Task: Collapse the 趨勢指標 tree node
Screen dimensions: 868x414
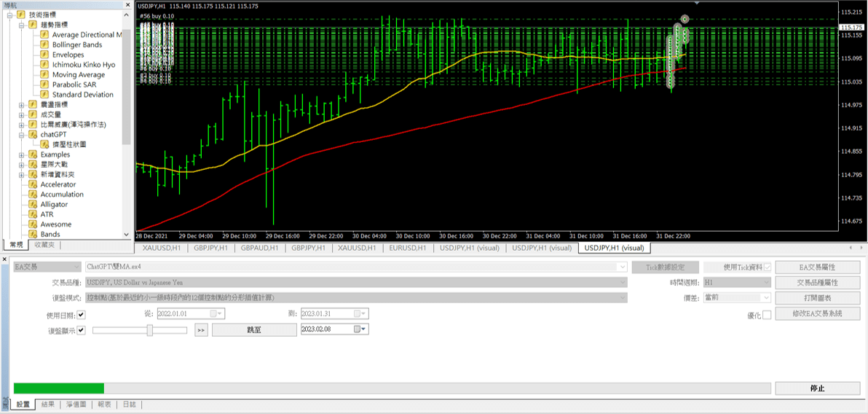Action: [x=22, y=25]
